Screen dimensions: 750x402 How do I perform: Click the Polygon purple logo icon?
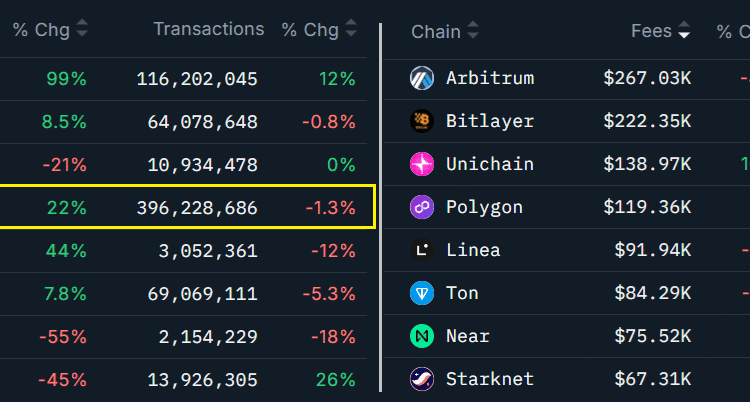[422, 207]
